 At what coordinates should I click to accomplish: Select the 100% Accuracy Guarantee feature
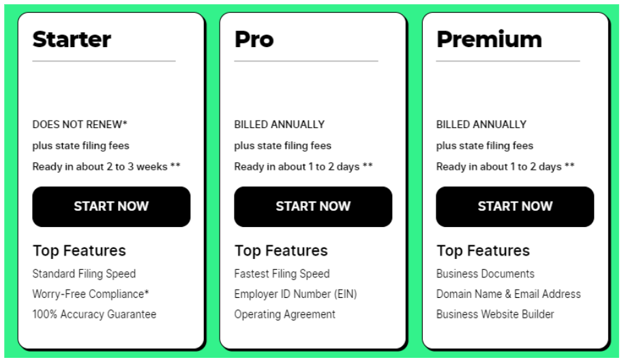[94, 314]
